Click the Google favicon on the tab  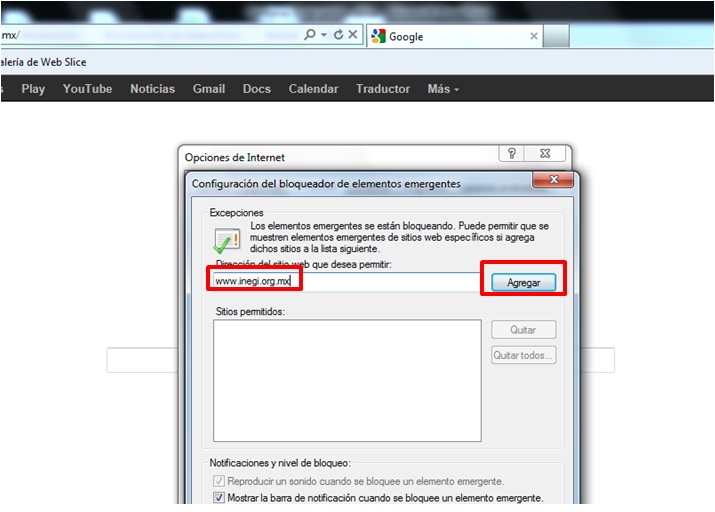[378, 36]
